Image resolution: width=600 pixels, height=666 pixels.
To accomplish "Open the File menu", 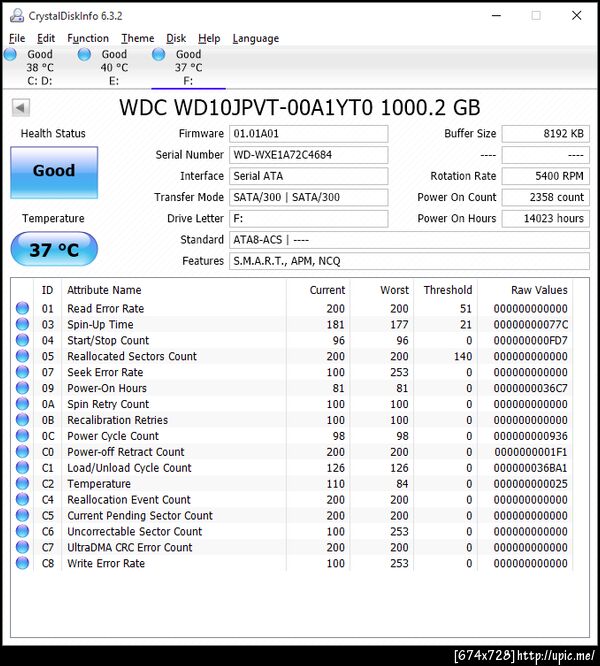I will (x=17, y=39).
